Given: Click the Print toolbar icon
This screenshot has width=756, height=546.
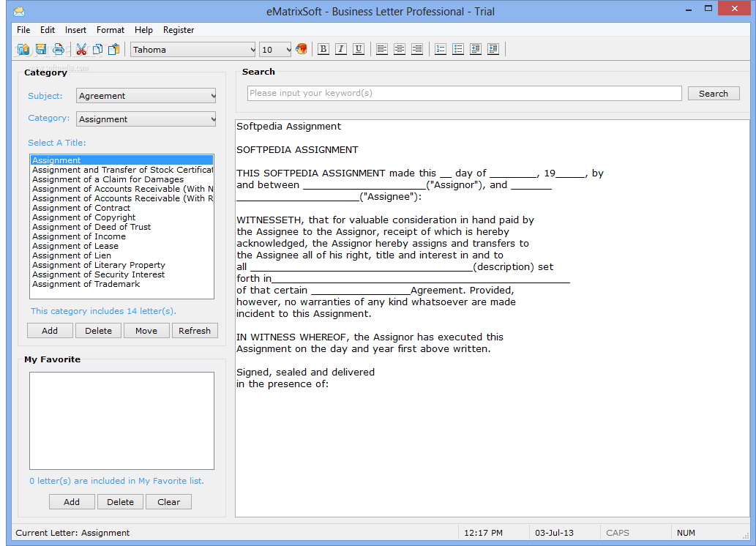Looking at the screenshot, I should coord(59,49).
